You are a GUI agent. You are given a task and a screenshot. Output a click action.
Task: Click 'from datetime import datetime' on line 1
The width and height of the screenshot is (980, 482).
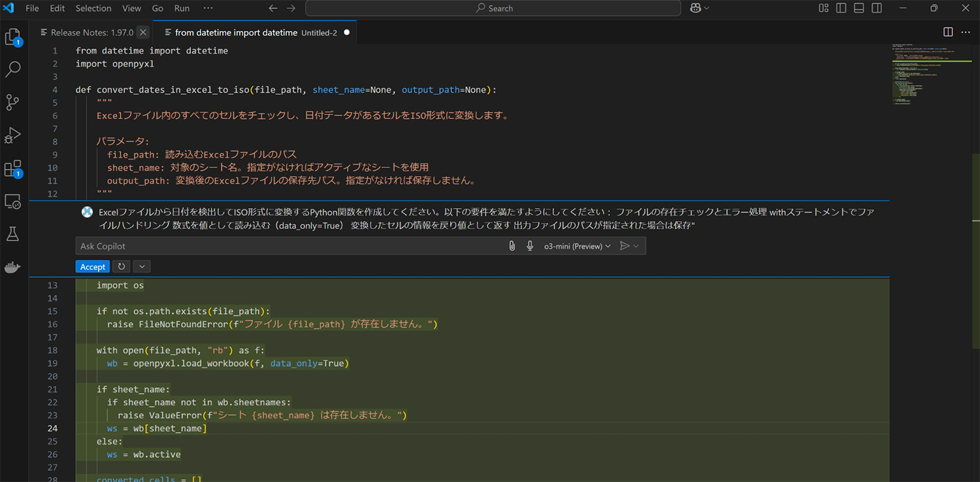(x=152, y=50)
